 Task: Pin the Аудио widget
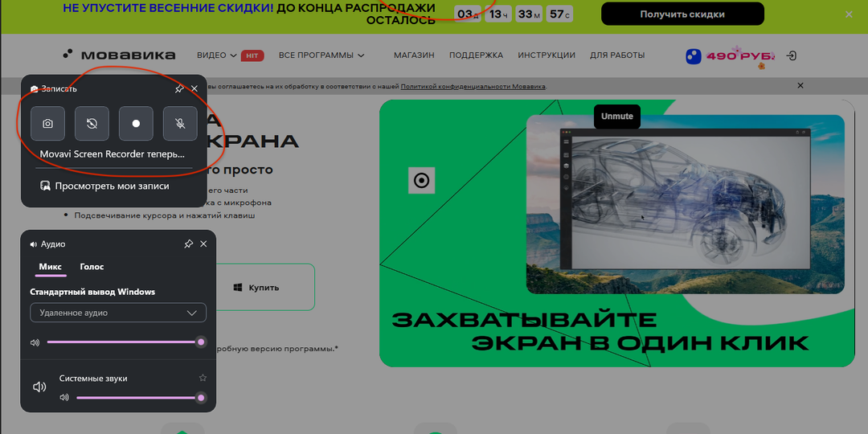188,244
